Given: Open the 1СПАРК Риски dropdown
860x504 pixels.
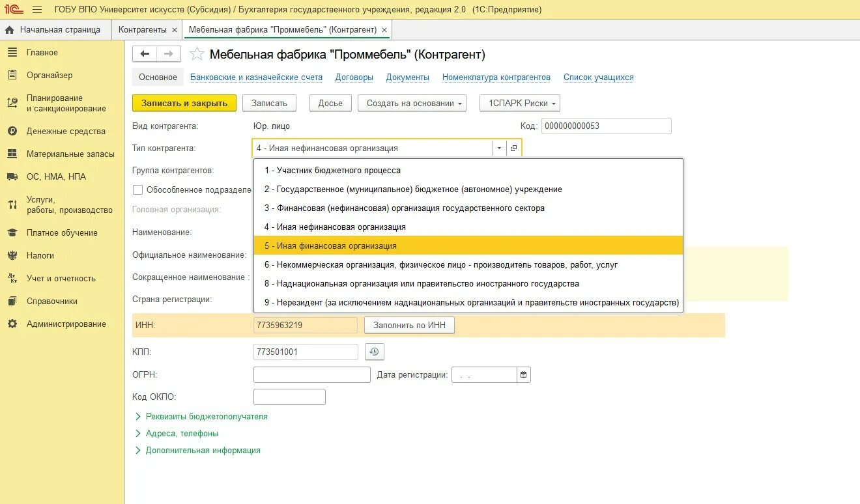Looking at the screenshot, I should pos(520,103).
